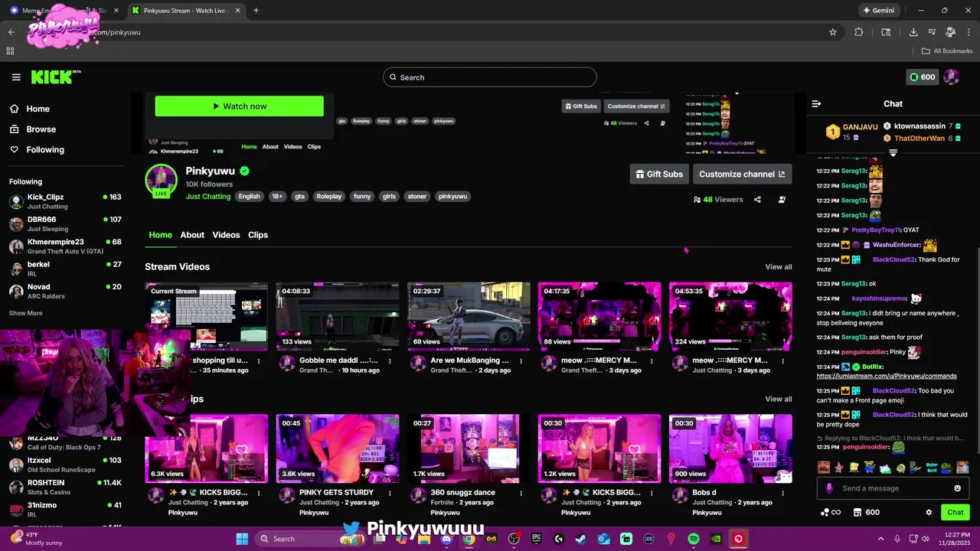Viewport: 980px width, 551px height.
Task: Select the large Clips tab above Stream Videos
Action: 258,235
